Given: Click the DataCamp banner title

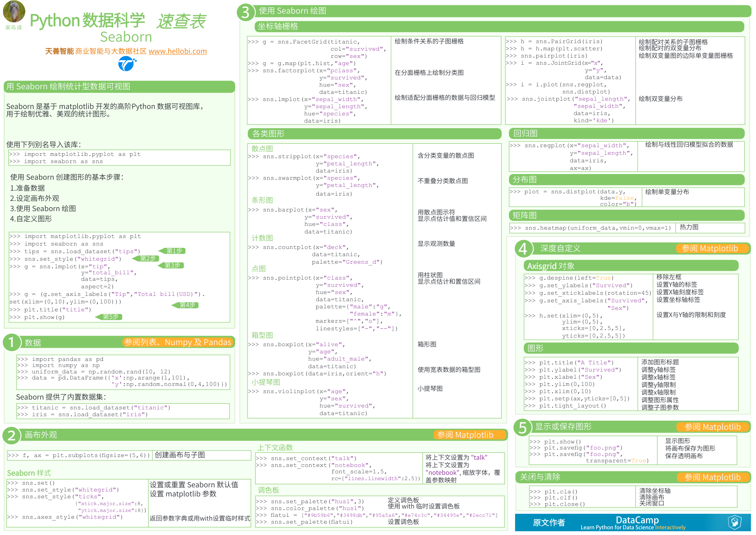Looking at the screenshot, I should point(637,520).
